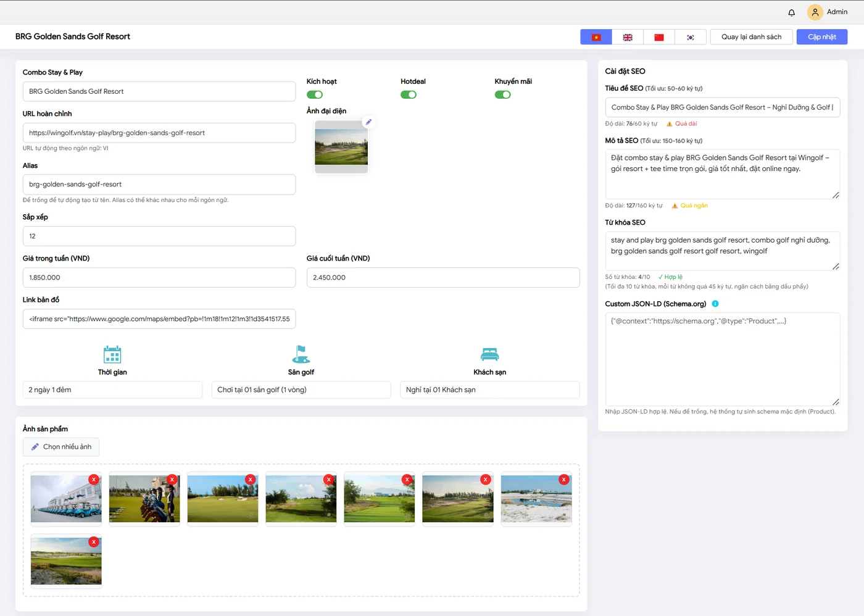The image size is (864, 616).
Task: Focus 'Chơi tại 01 sân golf' field
Action: [301, 389]
